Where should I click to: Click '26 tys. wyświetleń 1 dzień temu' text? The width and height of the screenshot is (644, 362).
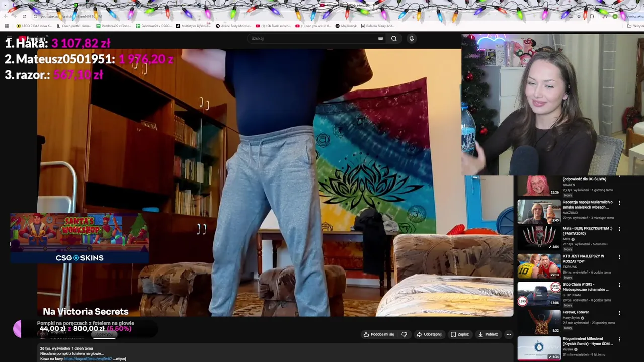coord(66,348)
